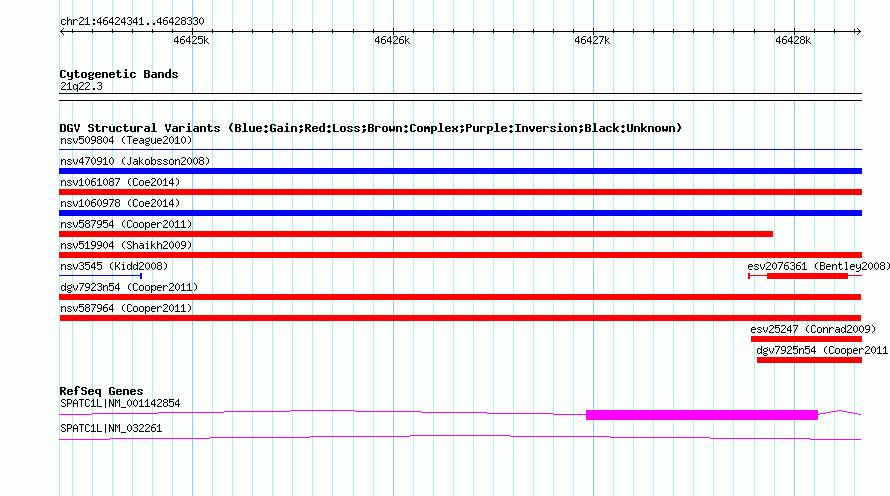Viewport: 890px width, 496px height.
Task: Select the thin blue nsv509804 variant line
Action: coord(460,149)
